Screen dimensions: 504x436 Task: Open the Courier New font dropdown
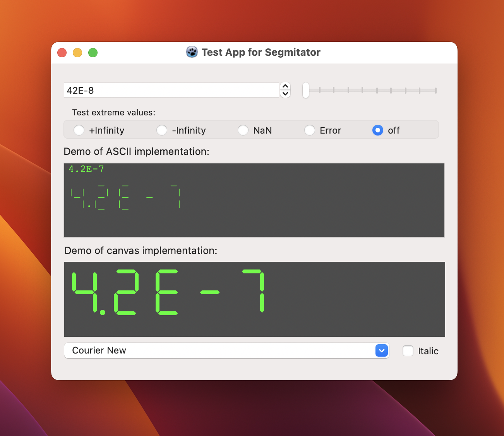[x=382, y=350]
